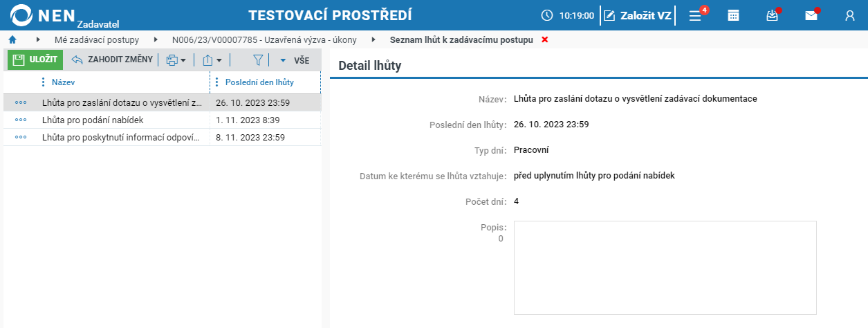The image size is (868, 328).
Task: Open the user profile icon
Action: click(850, 15)
